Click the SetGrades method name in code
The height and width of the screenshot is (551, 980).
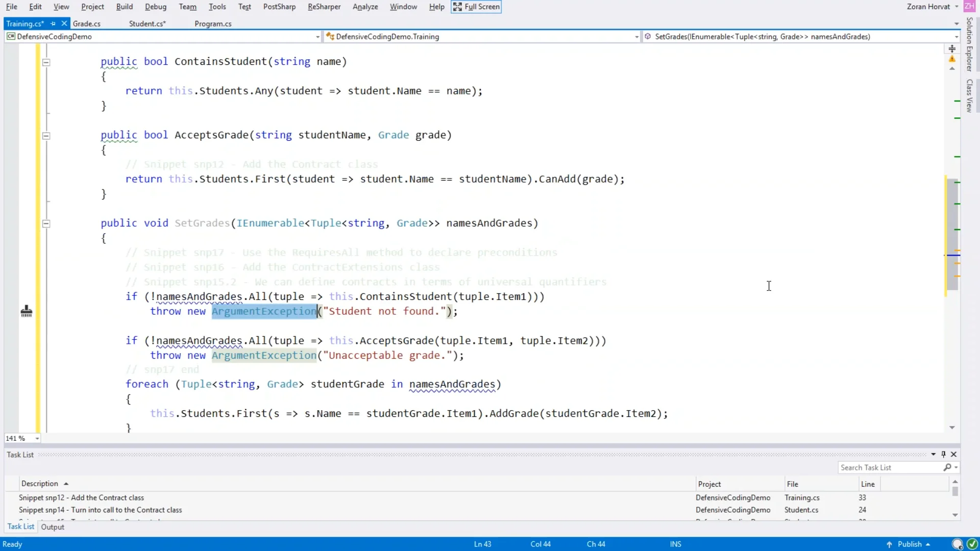pyautogui.click(x=202, y=223)
